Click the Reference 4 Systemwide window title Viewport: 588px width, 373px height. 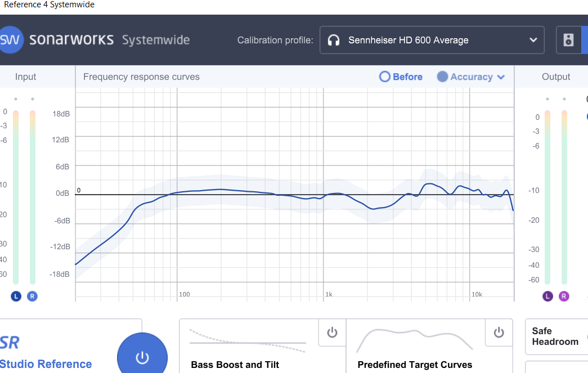[x=49, y=5]
